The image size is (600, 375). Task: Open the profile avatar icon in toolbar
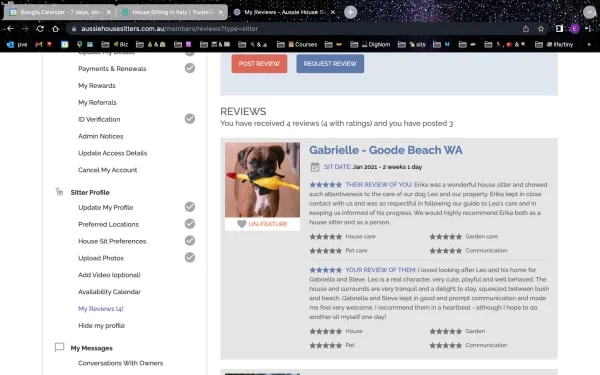click(x=574, y=29)
